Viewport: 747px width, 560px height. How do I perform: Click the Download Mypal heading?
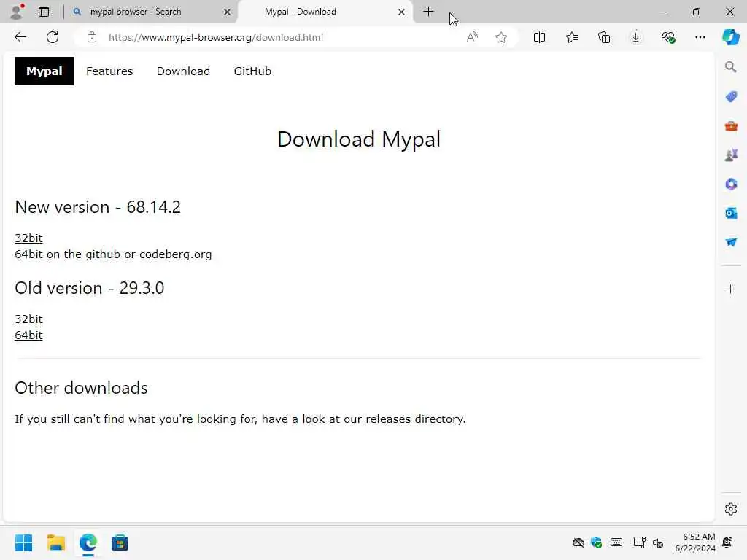[359, 139]
